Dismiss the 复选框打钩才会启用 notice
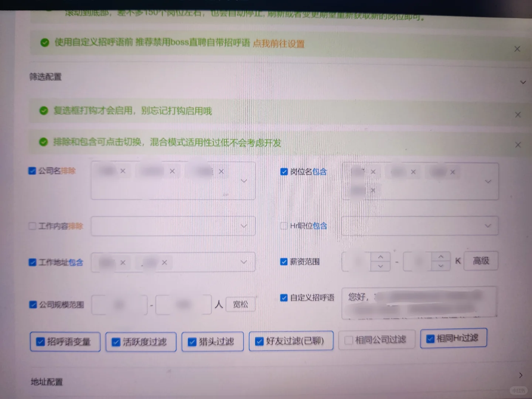532x399 pixels. (x=517, y=115)
